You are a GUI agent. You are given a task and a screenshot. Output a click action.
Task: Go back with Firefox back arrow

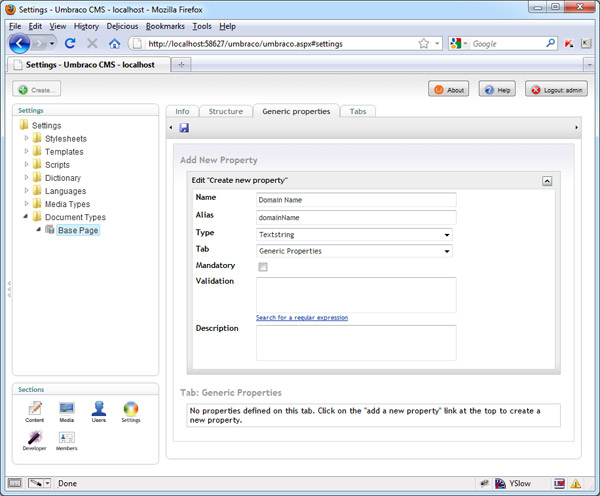coord(19,43)
